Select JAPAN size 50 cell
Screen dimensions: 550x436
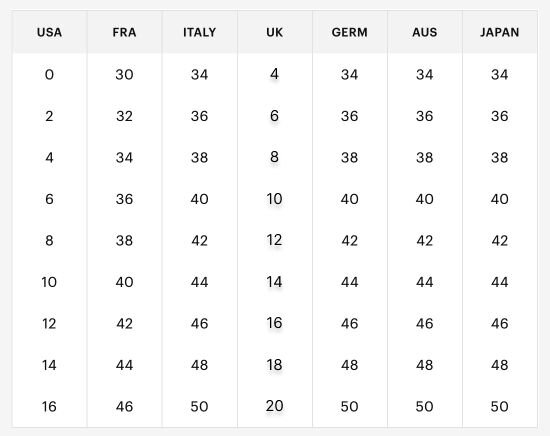pyautogui.click(x=500, y=407)
